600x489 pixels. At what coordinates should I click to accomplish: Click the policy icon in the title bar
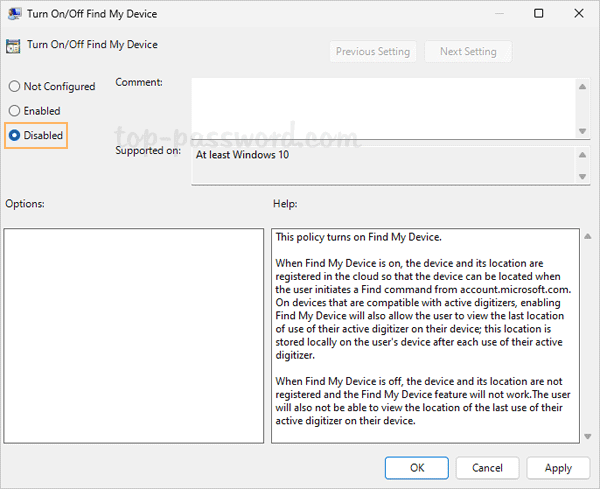click(13, 14)
